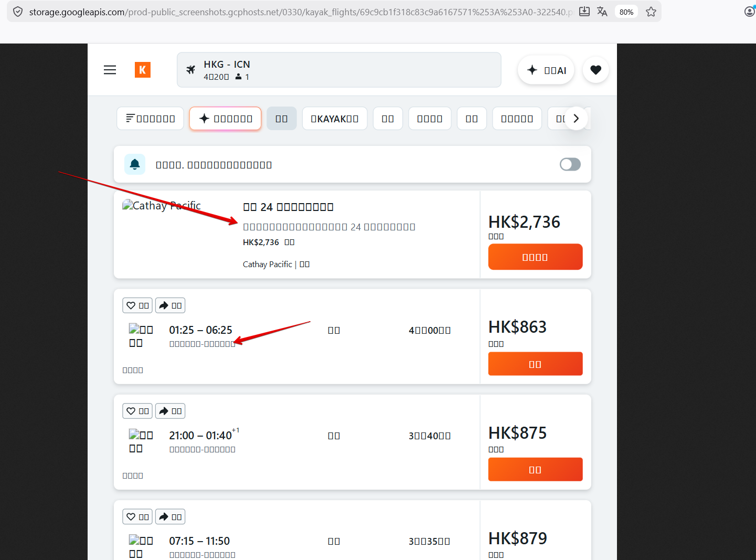
Task: Click the browser translate page icon
Action: (x=602, y=12)
